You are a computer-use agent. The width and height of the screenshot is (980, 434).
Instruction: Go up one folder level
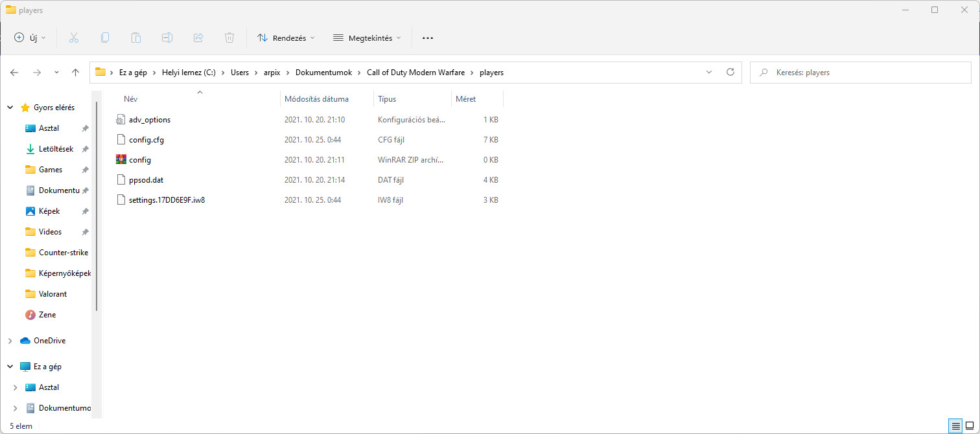[75, 73]
